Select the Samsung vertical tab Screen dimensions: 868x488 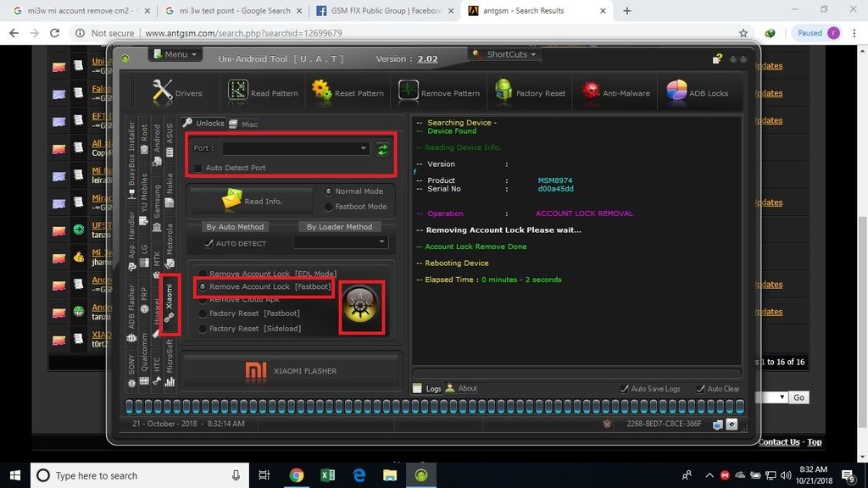point(157,202)
